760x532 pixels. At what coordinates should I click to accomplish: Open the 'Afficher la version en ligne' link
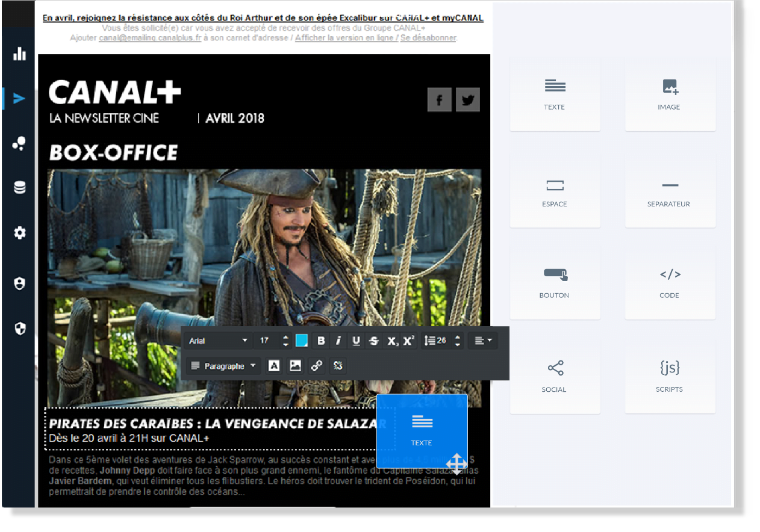[346, 37]
